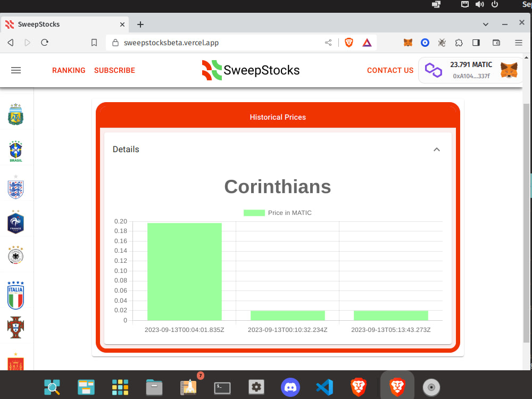This screenshot has width=532, height=399.
Task: Click the 23.791 MATIC balance
Action: click(471, 64)
